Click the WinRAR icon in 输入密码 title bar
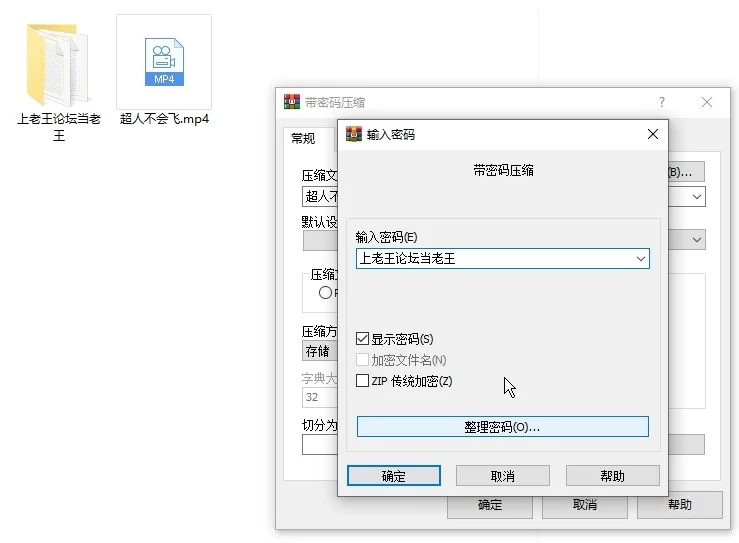The height and width of the screenshot is (543, 739). (354, 134)
